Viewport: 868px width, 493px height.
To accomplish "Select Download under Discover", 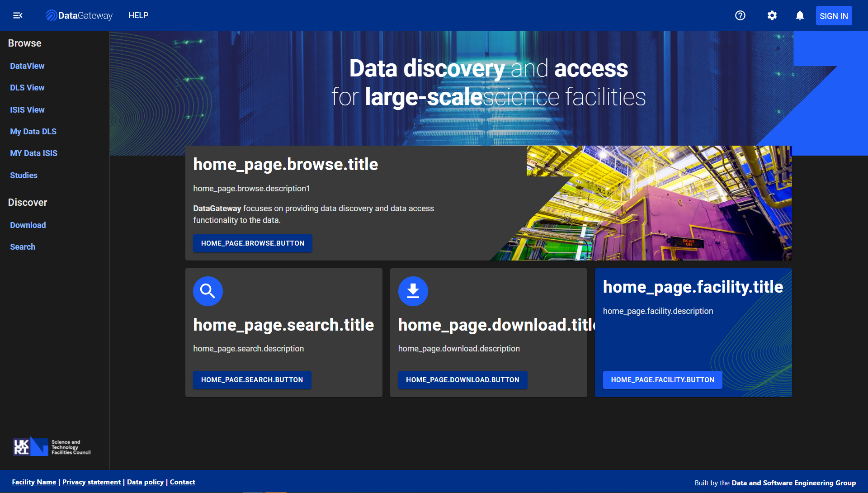I will (28, 225).
